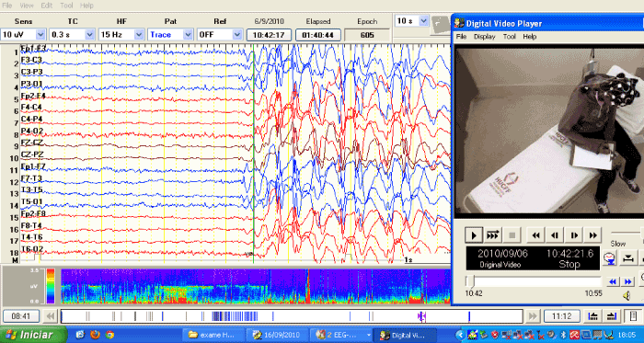This screenshot has width=644, height=343.
Task: Open Help menu in Digital Video Player
Action: point(529,37)
